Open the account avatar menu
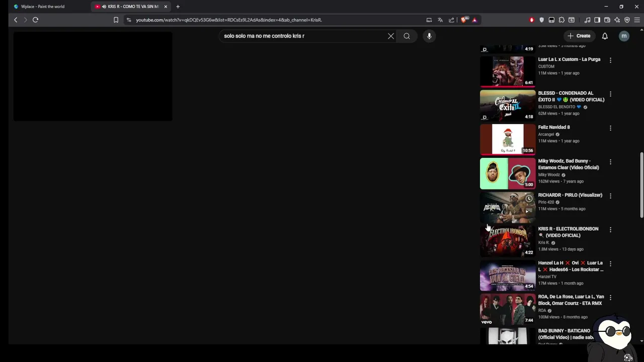This screenshot has height=362, width=644. click(x=624, y=36)
